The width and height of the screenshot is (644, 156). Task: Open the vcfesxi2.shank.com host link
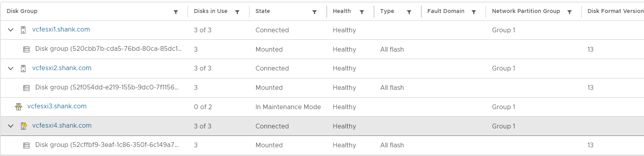pos(62,68)
